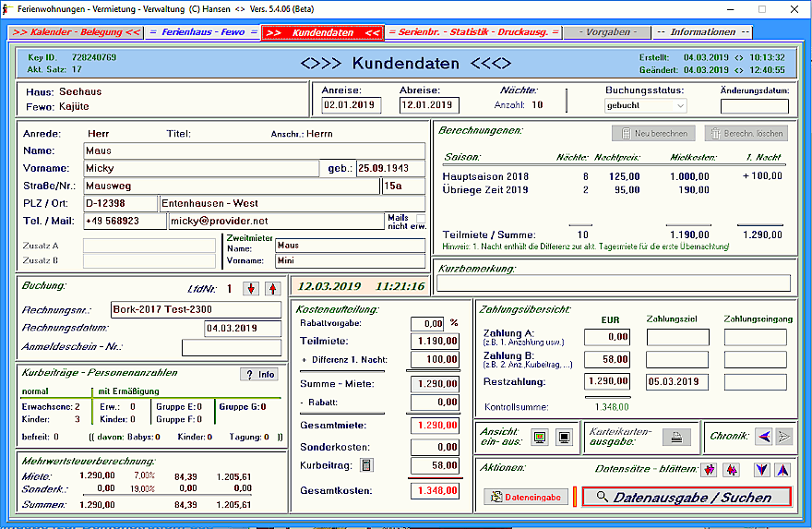
Task: Increase LfdNr with the red up arrow
Action: [x=271, y=289]
